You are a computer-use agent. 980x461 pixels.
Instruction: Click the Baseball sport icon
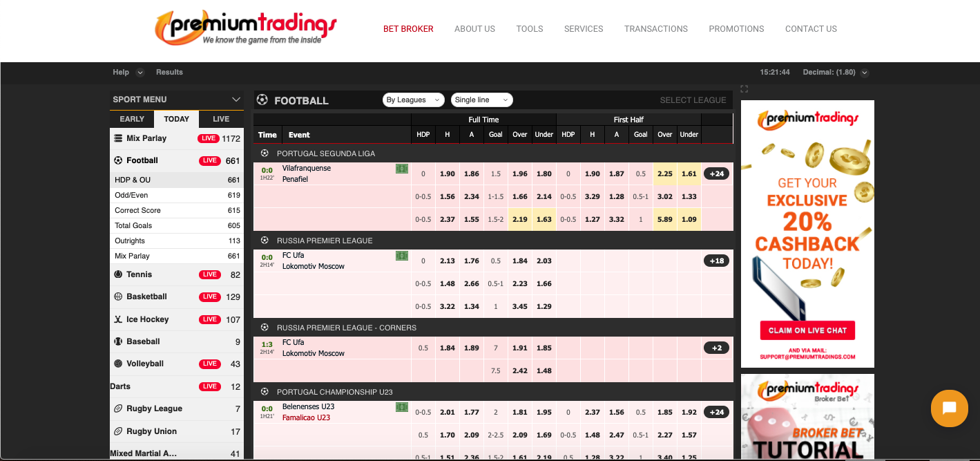click(118, 341)
